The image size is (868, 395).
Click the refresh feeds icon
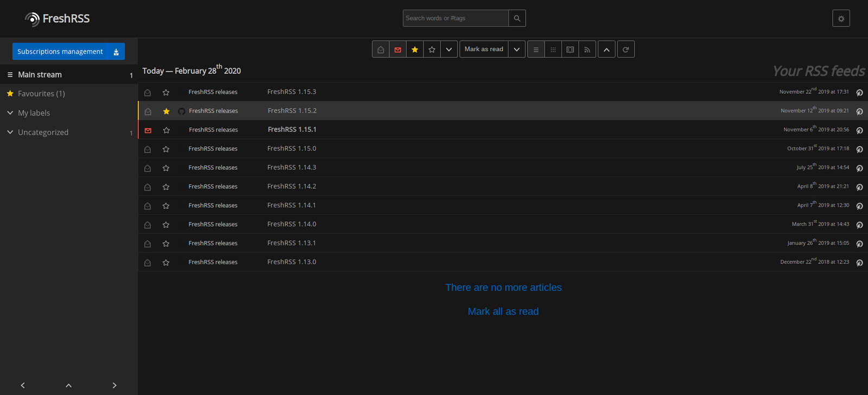(626, 49)
